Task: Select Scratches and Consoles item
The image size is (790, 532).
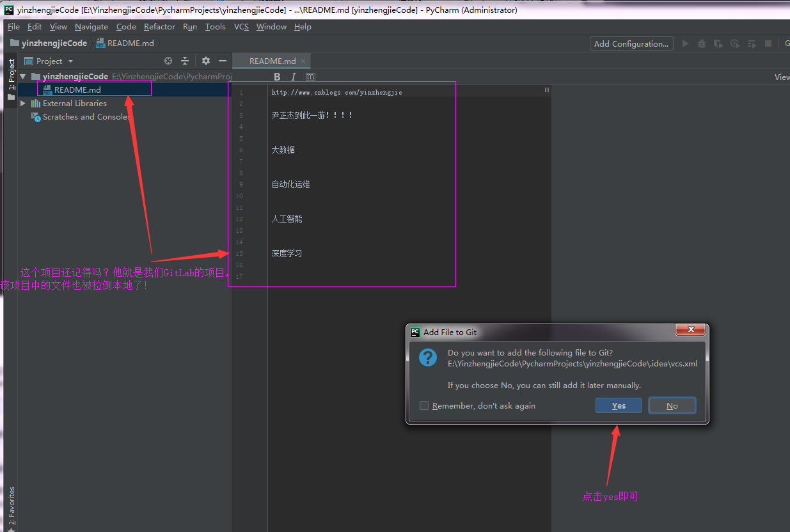Action: (x=86, y=117)
